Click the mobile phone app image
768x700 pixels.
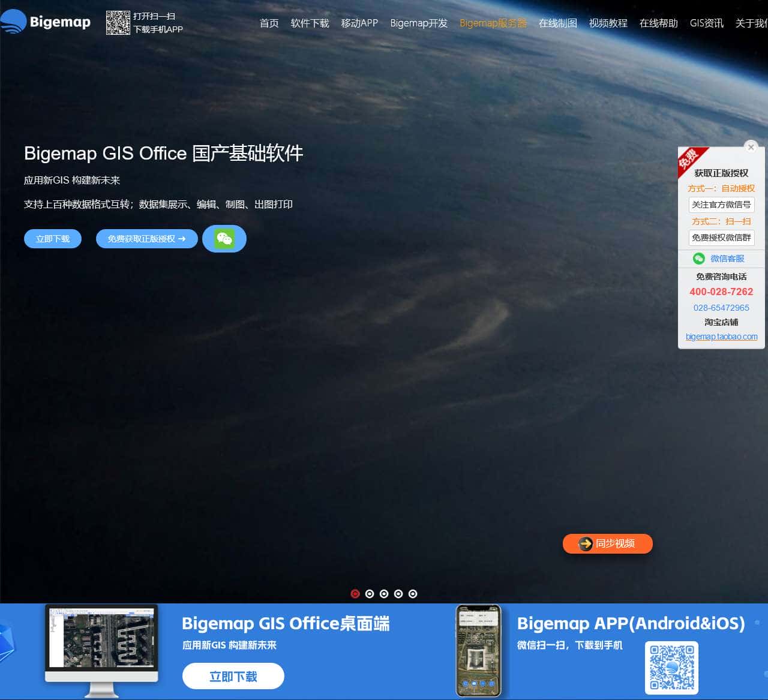pos(479,651)
